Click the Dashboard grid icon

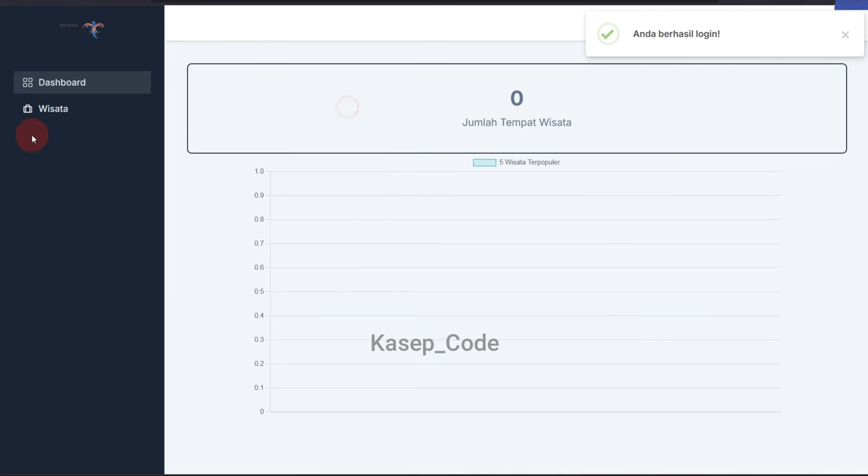click(27, 82)
